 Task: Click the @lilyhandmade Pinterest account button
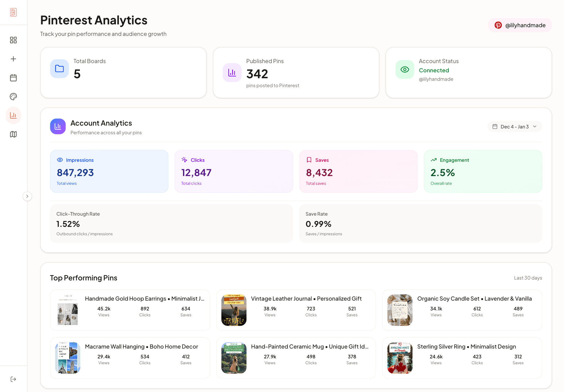coord(520,25)
